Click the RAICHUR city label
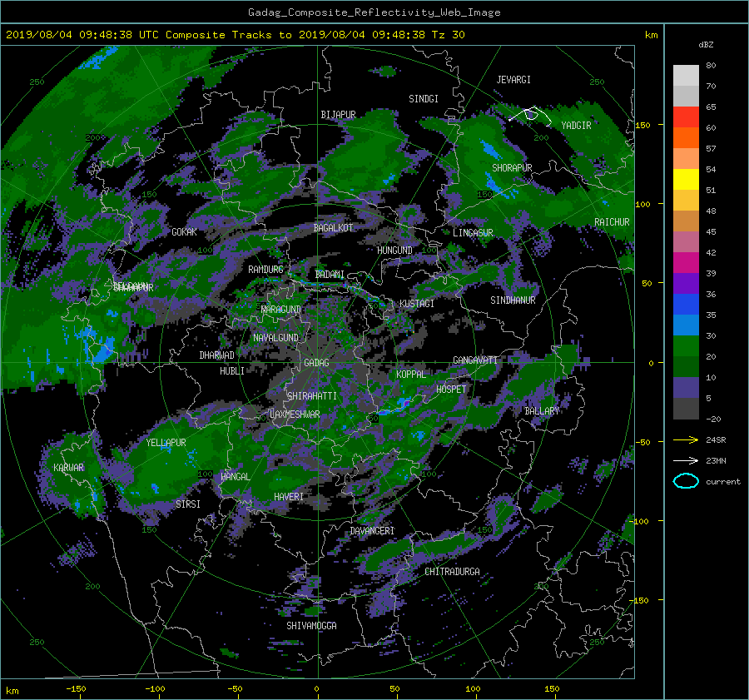 coord(612,222)
